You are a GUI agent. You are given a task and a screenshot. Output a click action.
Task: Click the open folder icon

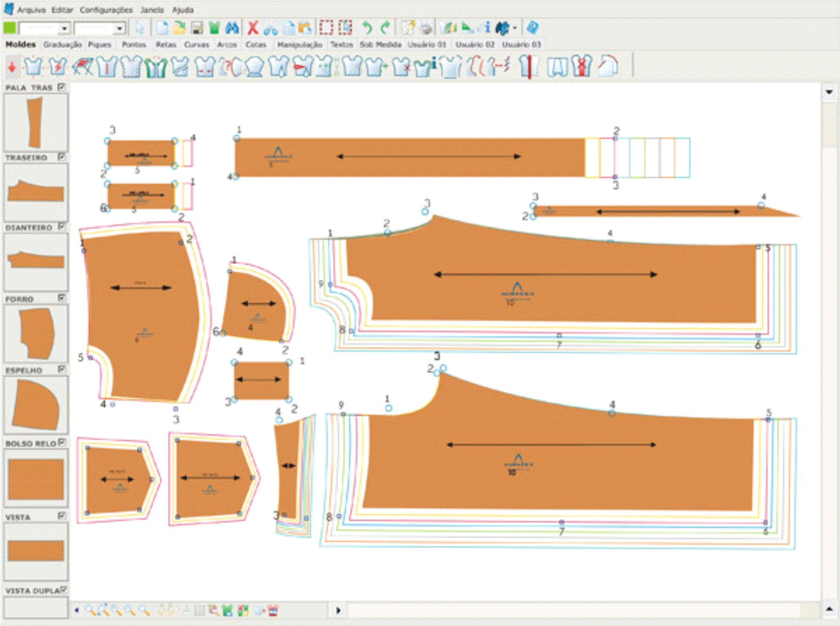180,28
